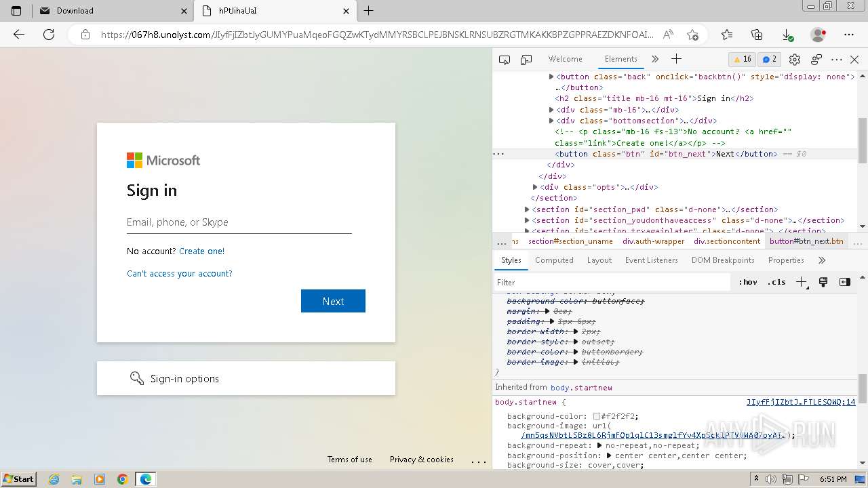This screenshot has height=488, width=868.
Task: Open the Computed styles tab
Action: click(554, 260)
